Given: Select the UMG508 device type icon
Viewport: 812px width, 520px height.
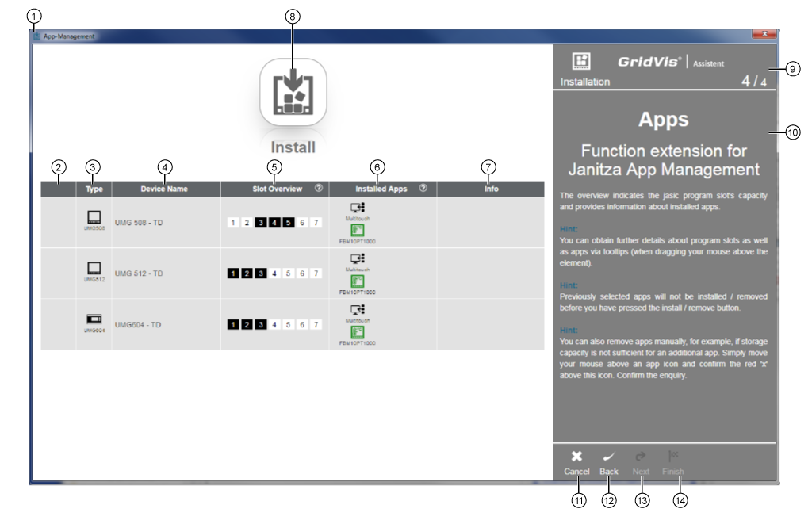Looking at the screenshot, I should pos(94,218).
